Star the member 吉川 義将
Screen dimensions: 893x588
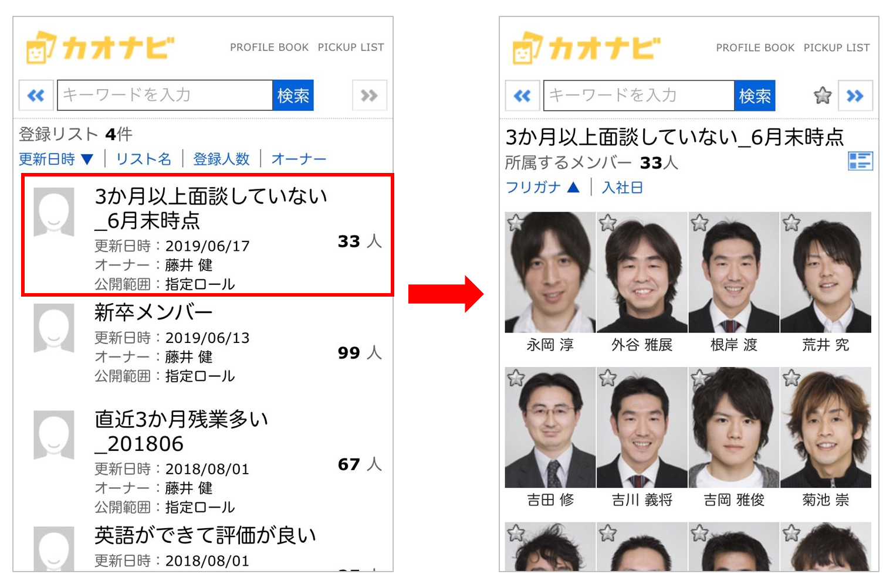pyautogui.click(x=607, y=378)
